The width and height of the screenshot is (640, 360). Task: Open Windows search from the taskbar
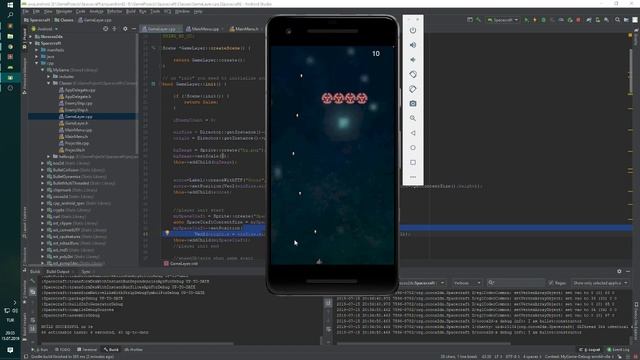coord(10,15)
